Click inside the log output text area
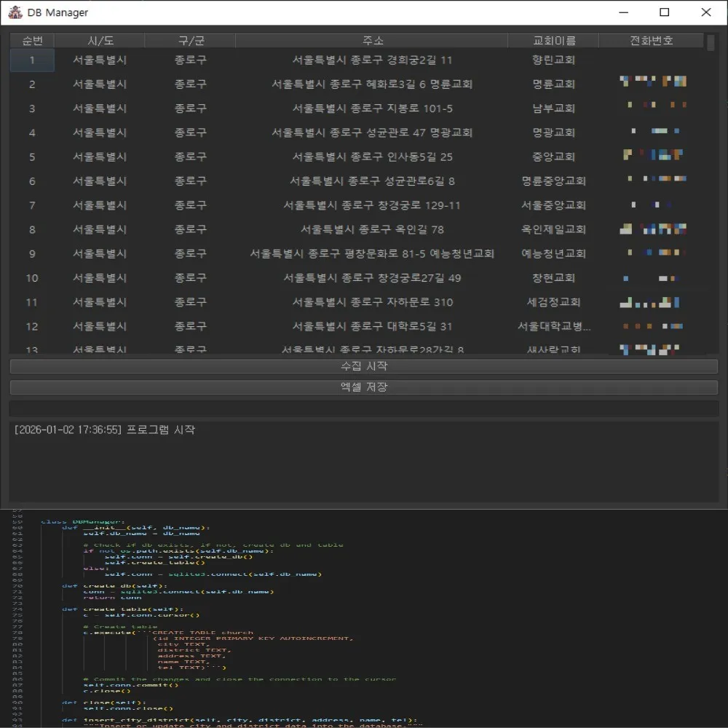The image size is (728, 728). pyautogui.click(x=364, y=462)
